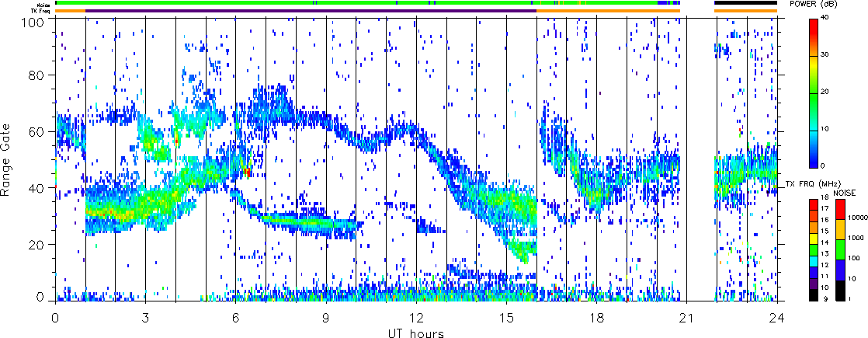Pick the red top swatch in the NOISE legend
This screenshot has width=868, height=338.
click(840, 210)
